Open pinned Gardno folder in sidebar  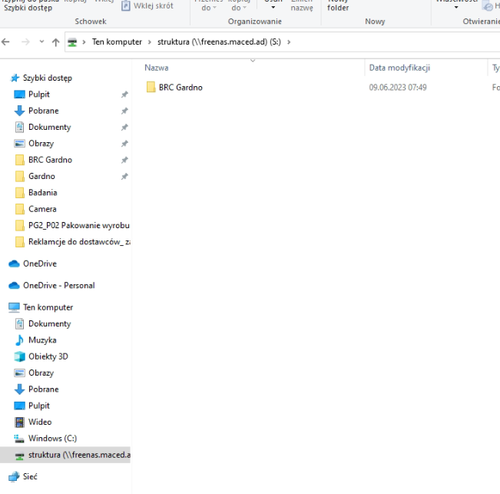tap(42, 176)
